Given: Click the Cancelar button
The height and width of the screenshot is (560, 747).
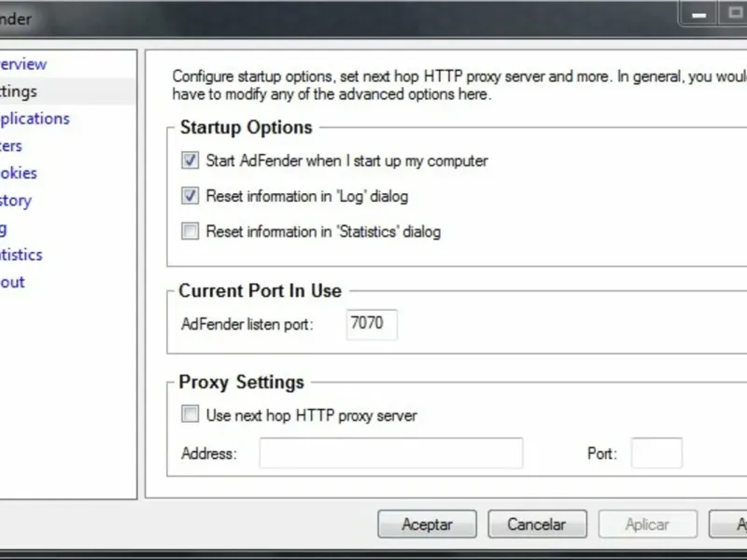Looking at the screenshot, I should tap(537, 525).
